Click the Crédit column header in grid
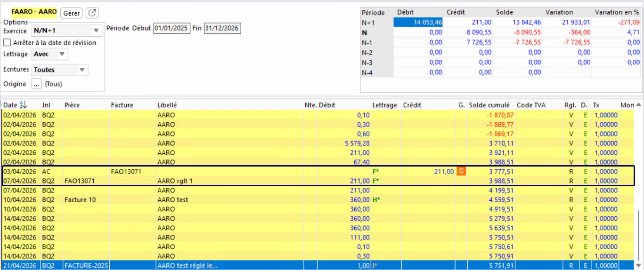The width and height of the screenshot is (644, 270). pyautogui.click(x=412, y=105)
